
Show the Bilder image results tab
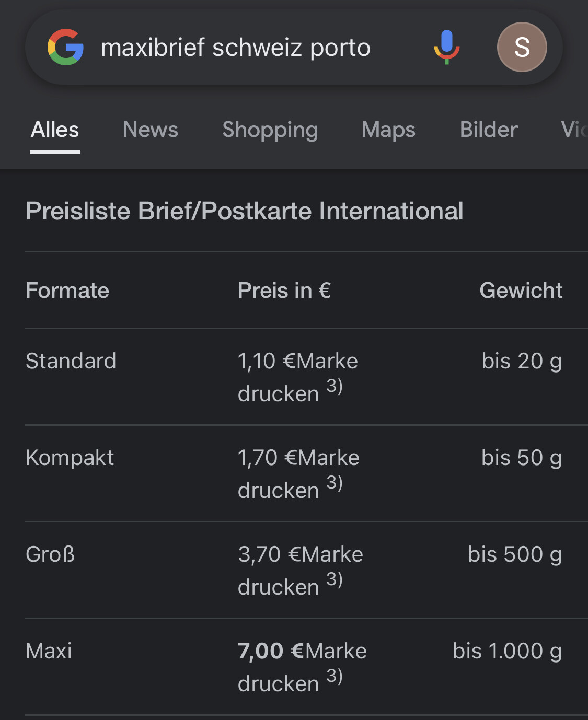[x=489, y=130]
